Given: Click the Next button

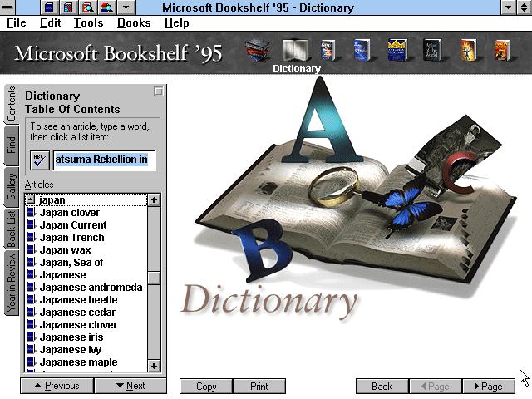Looking at the screenshot, I should click(x=131, y=386).
